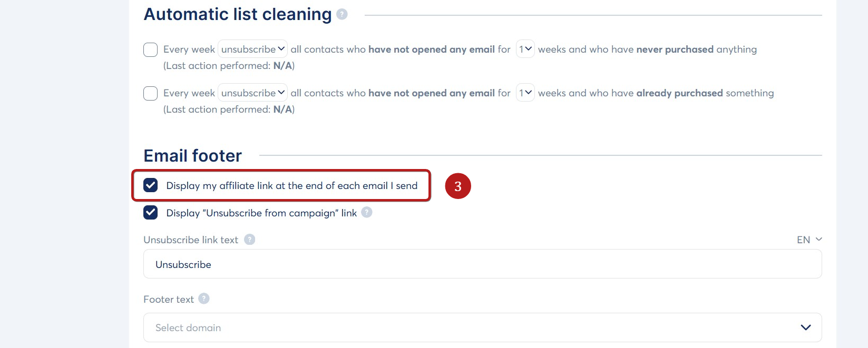The width and height of the screenshot is (868, 348).
Task: Click the red step 3 marker badge
Action: [457, 186]
